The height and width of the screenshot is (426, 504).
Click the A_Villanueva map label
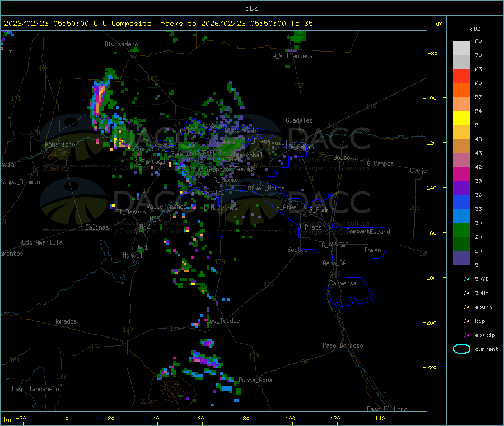292,56
